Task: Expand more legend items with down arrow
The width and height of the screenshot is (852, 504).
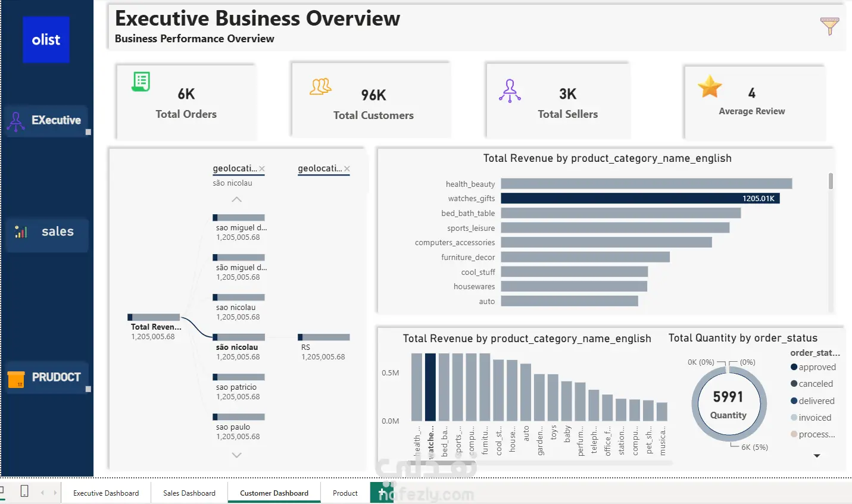Action: pyautogui.click(x=817, y=456)
